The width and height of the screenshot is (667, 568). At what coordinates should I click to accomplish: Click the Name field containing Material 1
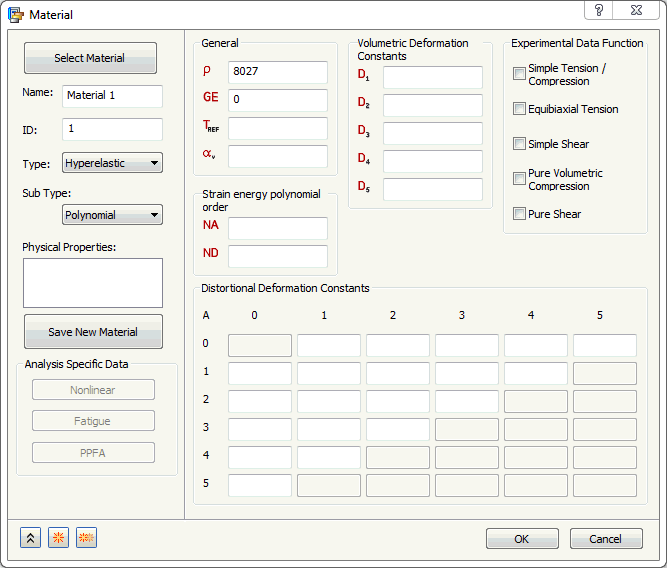coord(112,96)
